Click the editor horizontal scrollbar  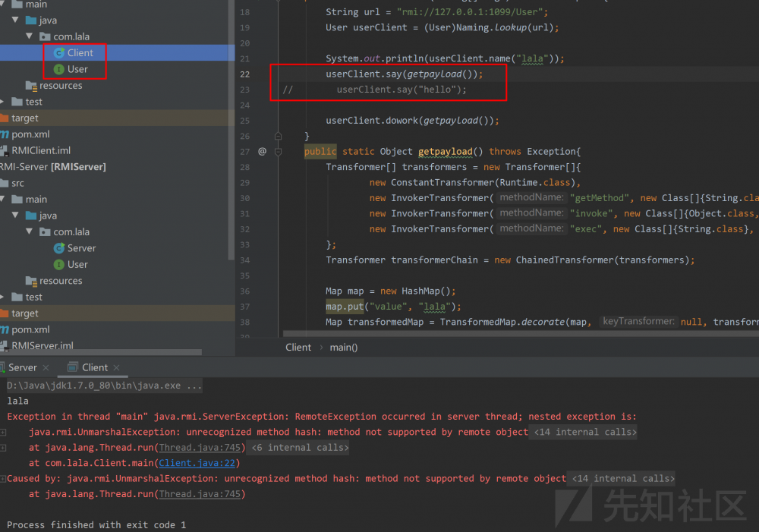[521, 333]
